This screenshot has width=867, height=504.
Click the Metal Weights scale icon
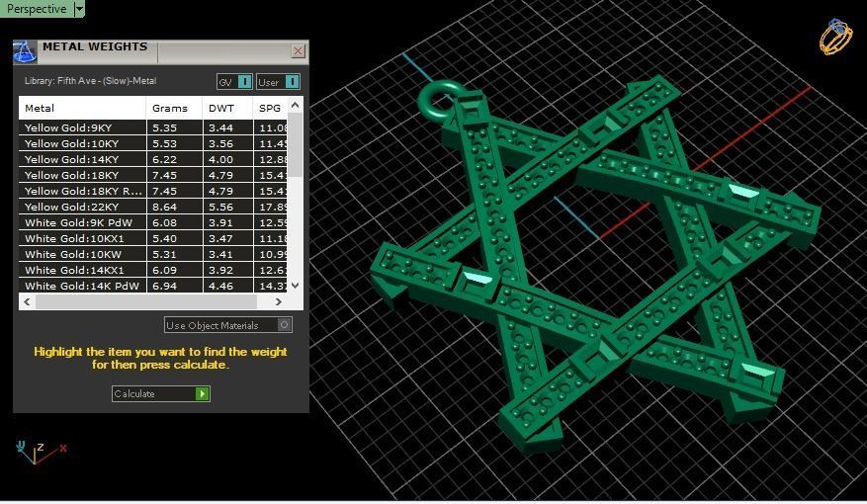pyautogui.click(x=25, y=52)
